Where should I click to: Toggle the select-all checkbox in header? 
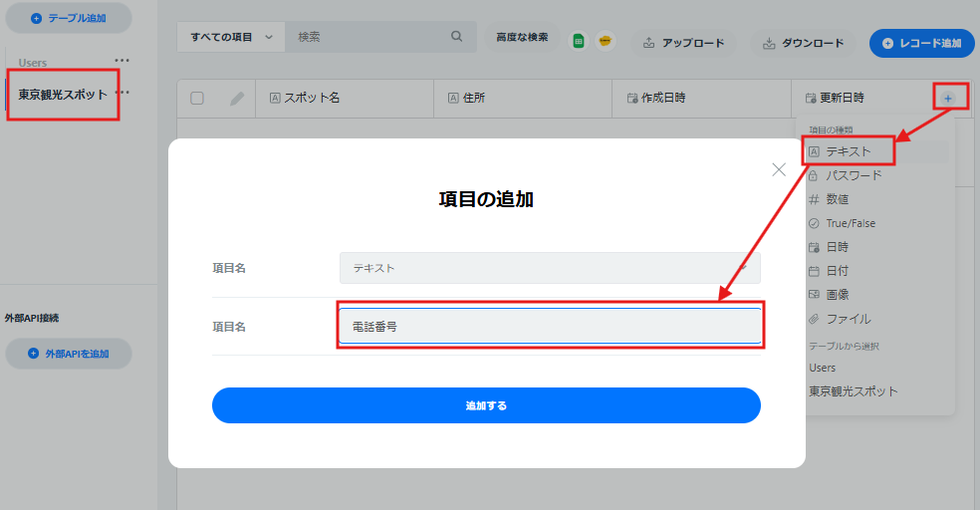pyautogui.click(x=197, y=99)
